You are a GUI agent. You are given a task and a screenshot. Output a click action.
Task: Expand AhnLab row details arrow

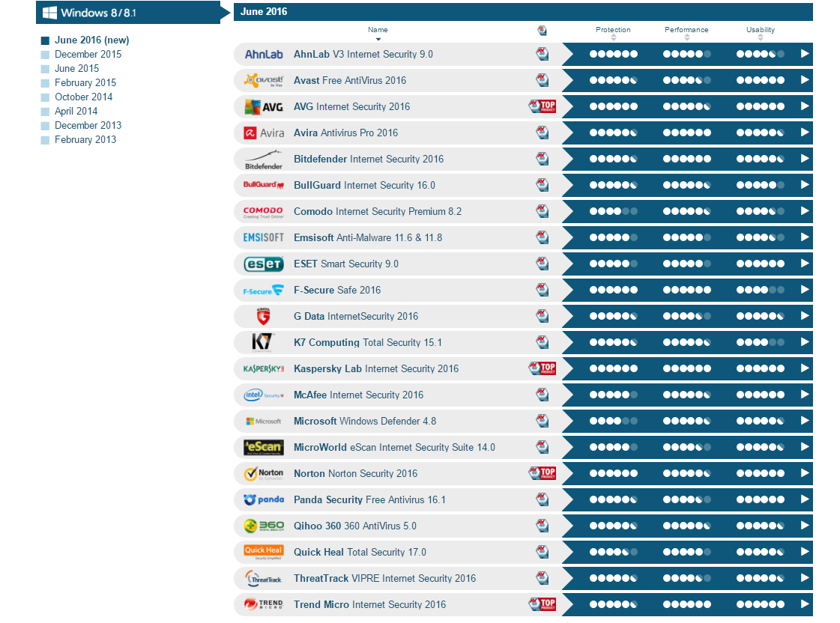point(805,54)
